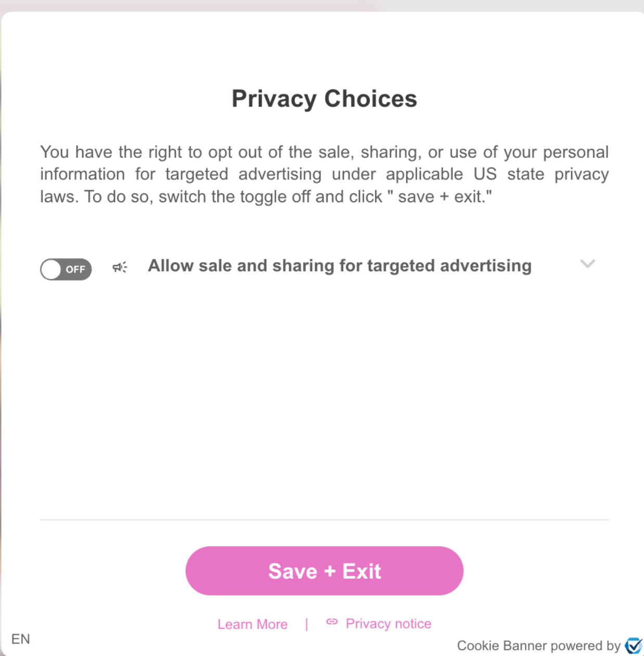
Task: Click the Save + Exit button
Action: (325, 571)
